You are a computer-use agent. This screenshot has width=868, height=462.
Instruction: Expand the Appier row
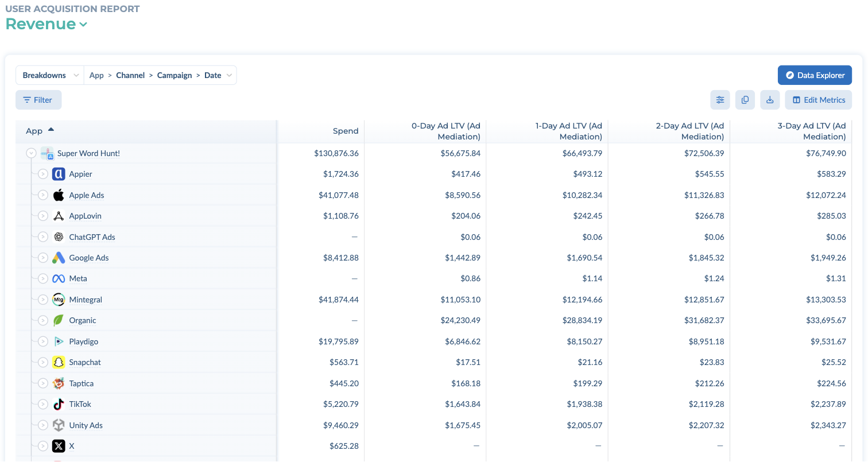(43, 174)
